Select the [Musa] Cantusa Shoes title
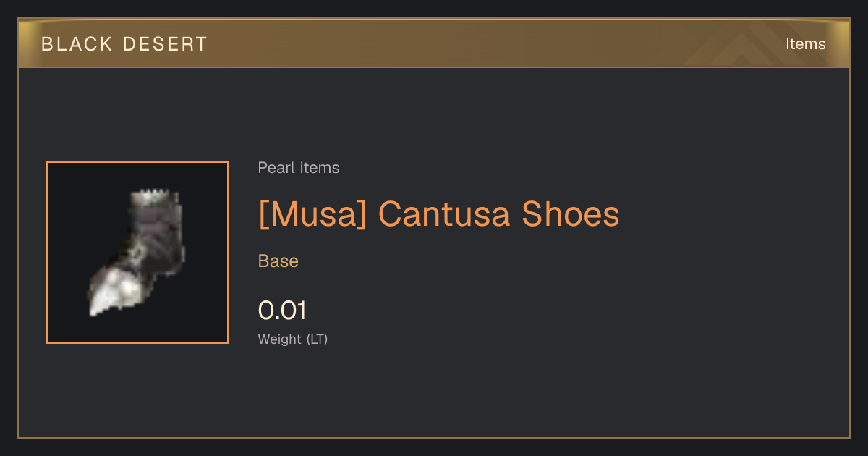The image size is (868, 456). point(439,214)
